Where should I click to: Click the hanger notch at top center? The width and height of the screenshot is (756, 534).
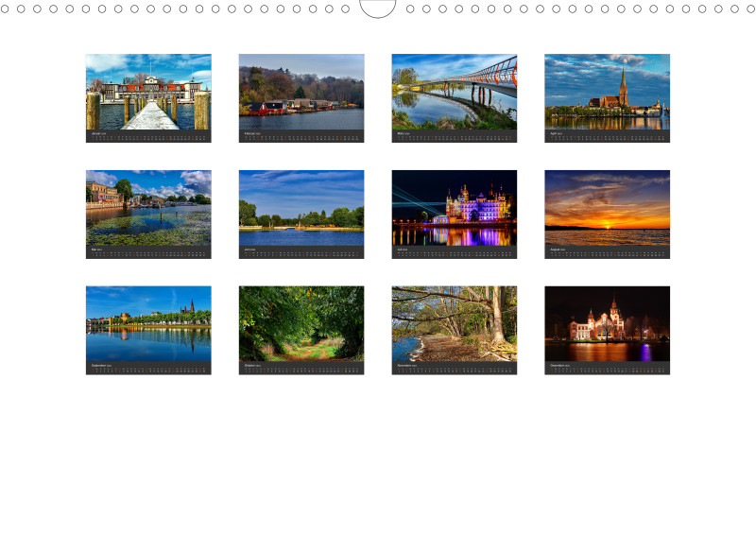[378, 9]
